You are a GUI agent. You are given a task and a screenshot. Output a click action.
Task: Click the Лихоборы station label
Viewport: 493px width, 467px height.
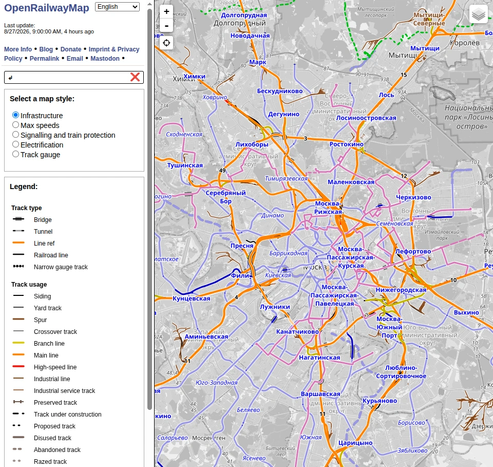click(252, 145)
